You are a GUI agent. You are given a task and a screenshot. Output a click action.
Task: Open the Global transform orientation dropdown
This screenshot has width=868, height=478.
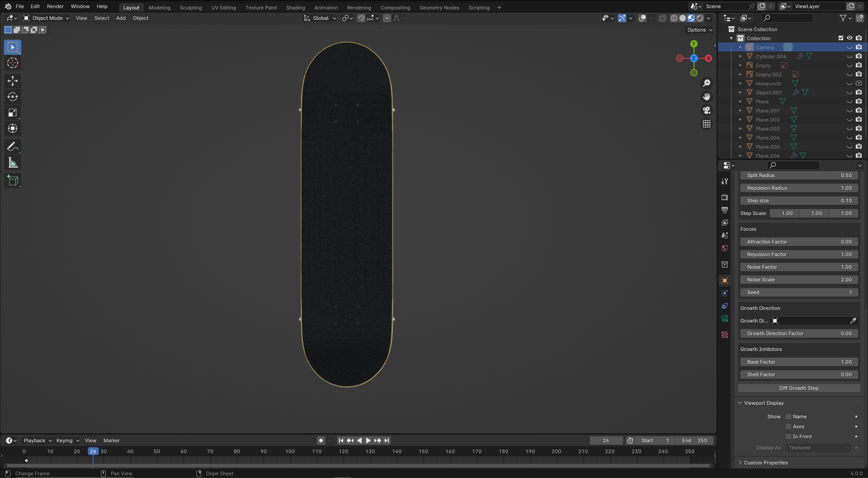point(320,18)
